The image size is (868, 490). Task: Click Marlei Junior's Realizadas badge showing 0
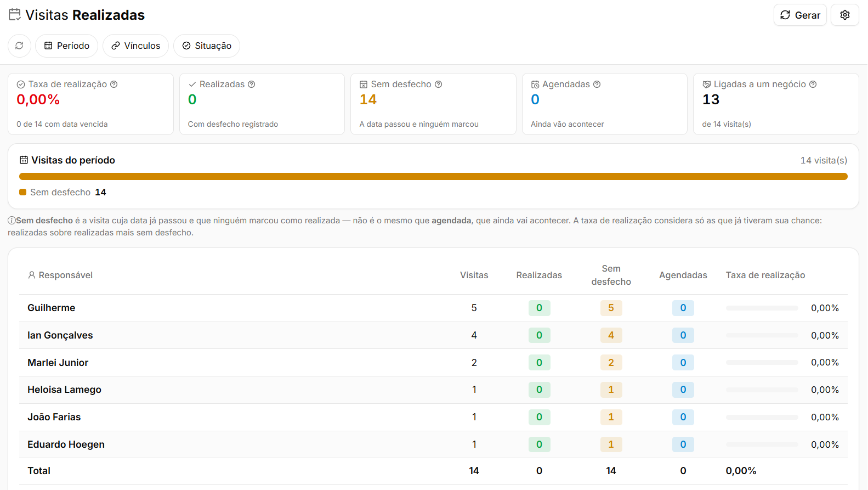(x=539, y=363)
